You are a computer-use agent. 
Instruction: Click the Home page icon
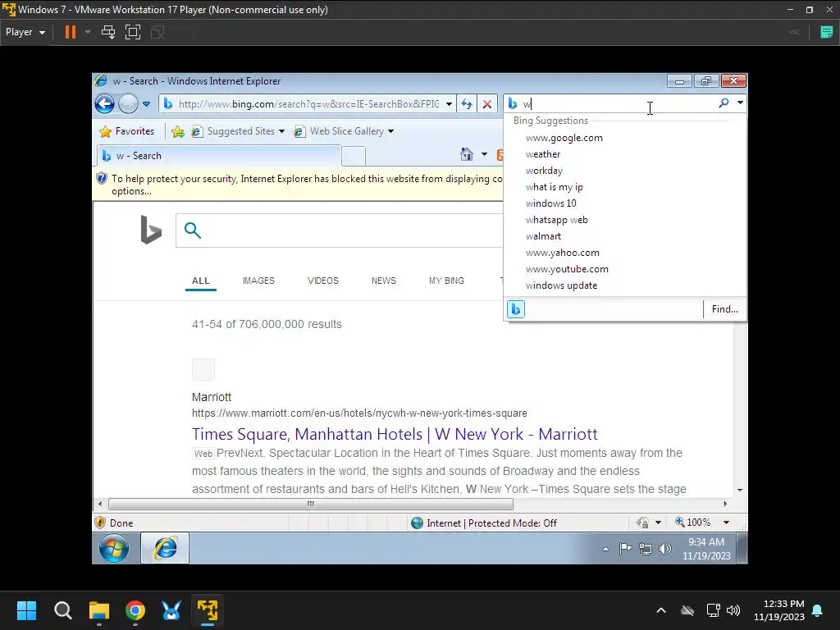pyautogui.click(x=467, y=155)
